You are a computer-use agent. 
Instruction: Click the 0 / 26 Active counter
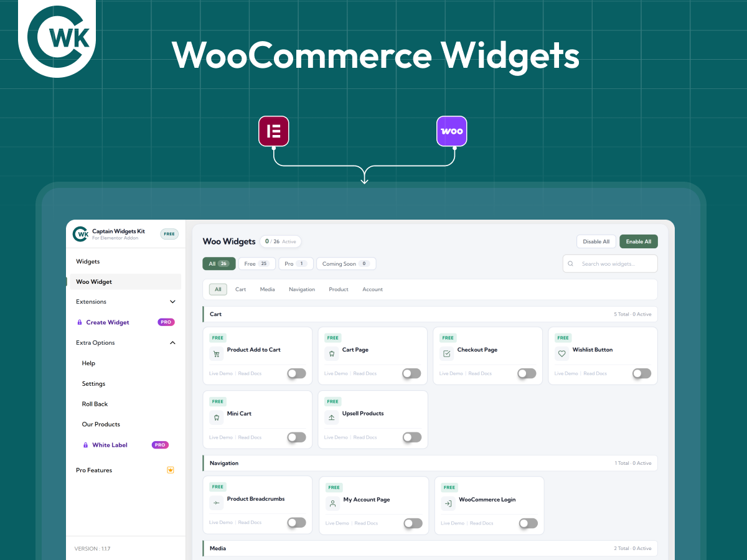coord(281,241)
